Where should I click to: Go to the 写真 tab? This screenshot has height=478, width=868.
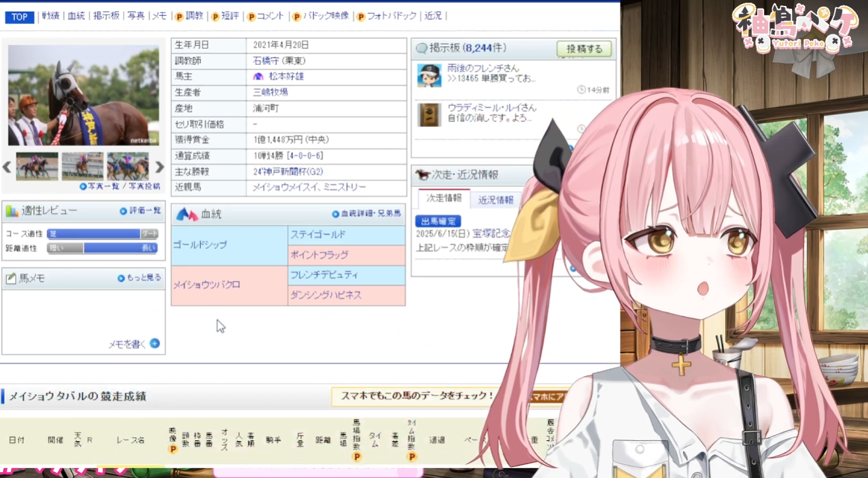point(136,16)
